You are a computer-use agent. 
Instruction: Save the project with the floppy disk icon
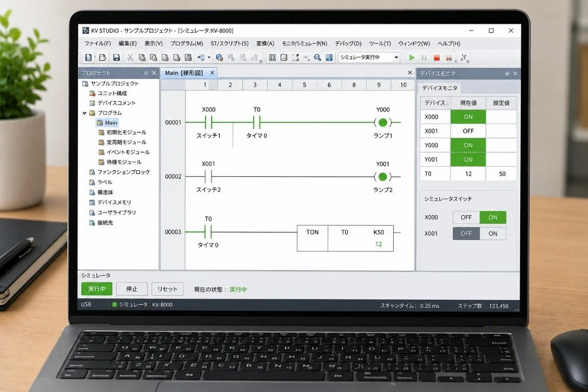(x=116, y=57)
